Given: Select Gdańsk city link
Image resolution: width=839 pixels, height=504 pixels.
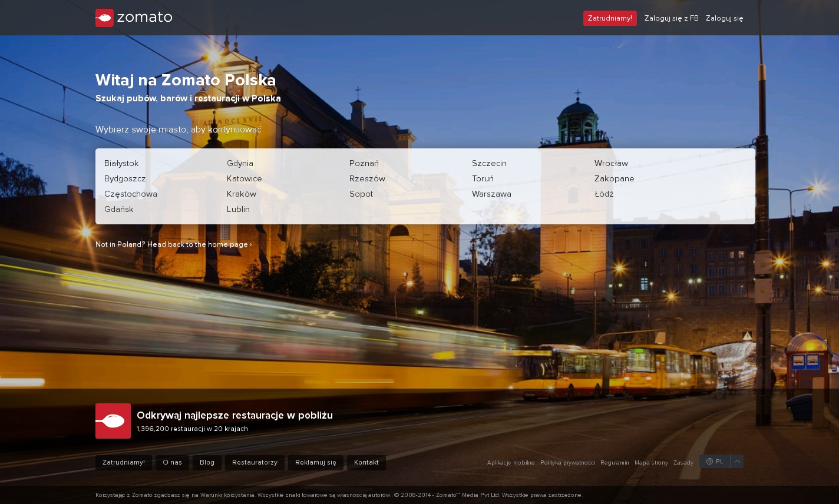Looking at the screenshot, I should (x=119, y=209).
